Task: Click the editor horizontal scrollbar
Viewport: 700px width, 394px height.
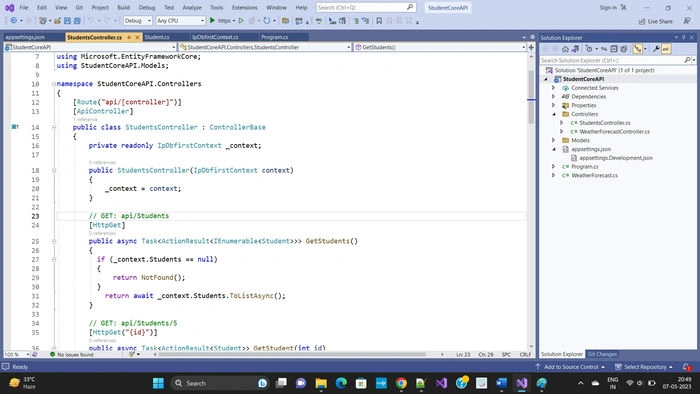Action: click(292, 354)
